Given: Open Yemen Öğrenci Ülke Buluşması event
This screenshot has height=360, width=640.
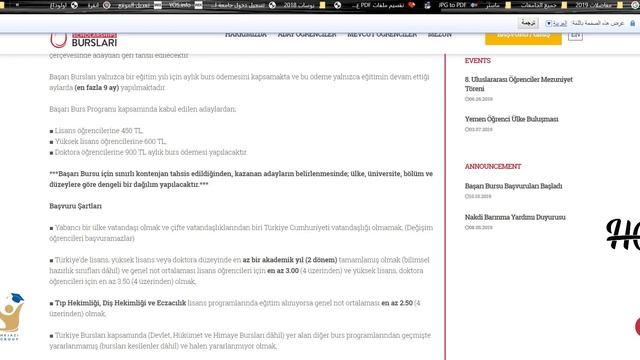Looking at the screenshot, I should 511,119.
